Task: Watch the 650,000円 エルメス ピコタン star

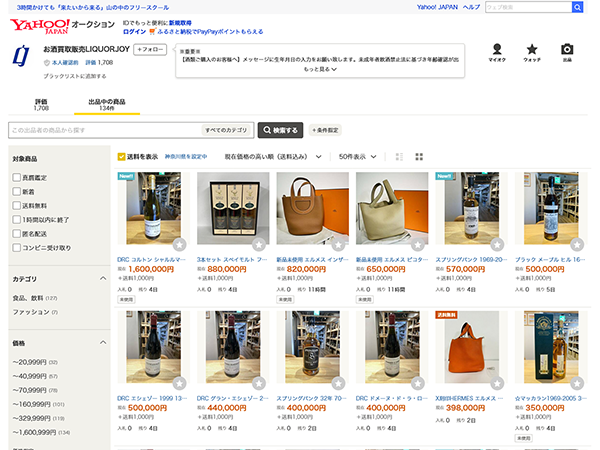Action: pyautogui.click(x=418, y=244)
